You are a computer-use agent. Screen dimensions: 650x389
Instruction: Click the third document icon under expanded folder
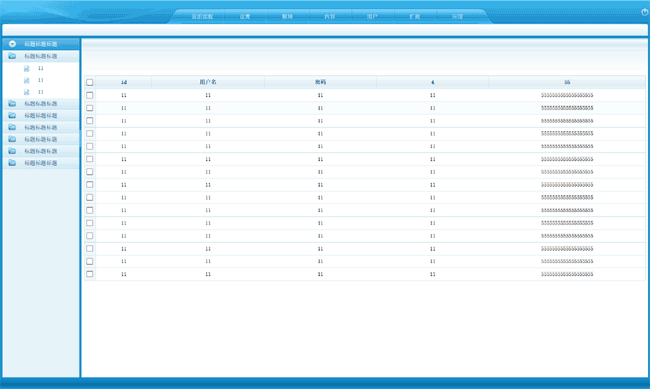[27, 92]
